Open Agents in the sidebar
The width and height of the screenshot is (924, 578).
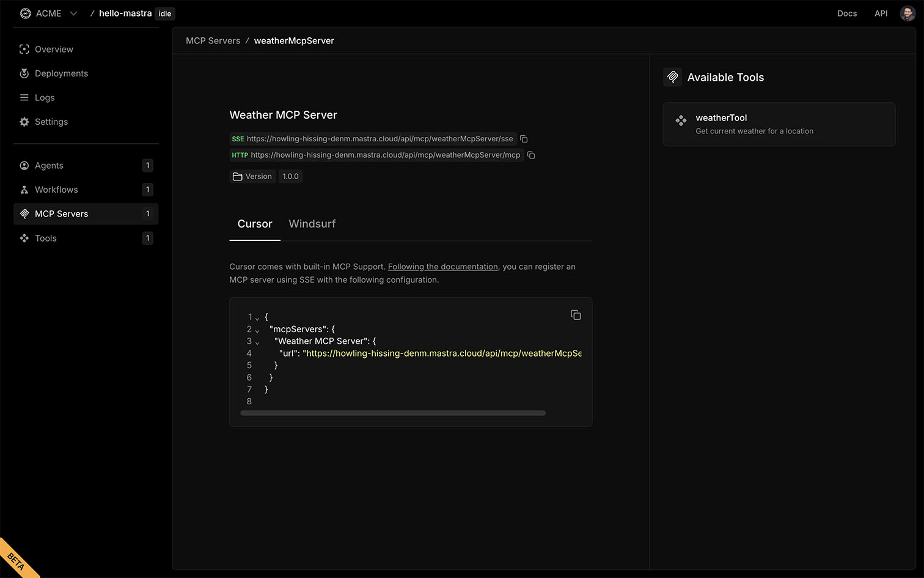pyautogui.click(x=49, y=166)
